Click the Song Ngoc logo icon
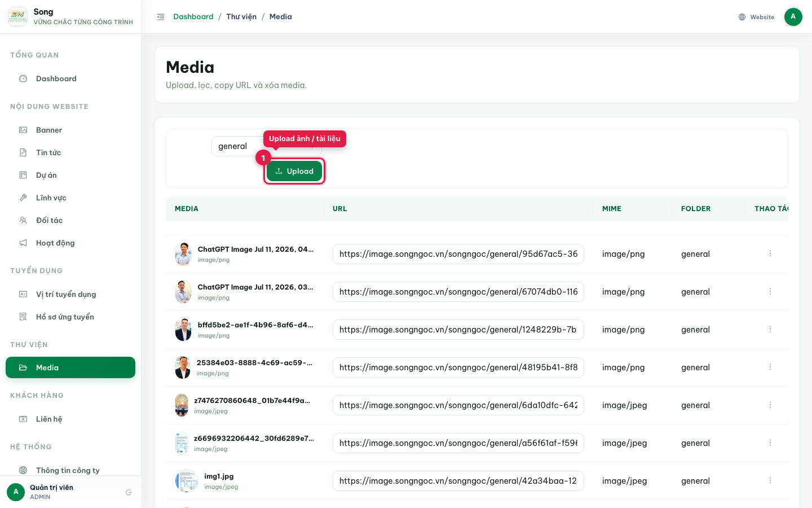The width and height of the screenshot is (812, 508). click(x=17, y=17)
